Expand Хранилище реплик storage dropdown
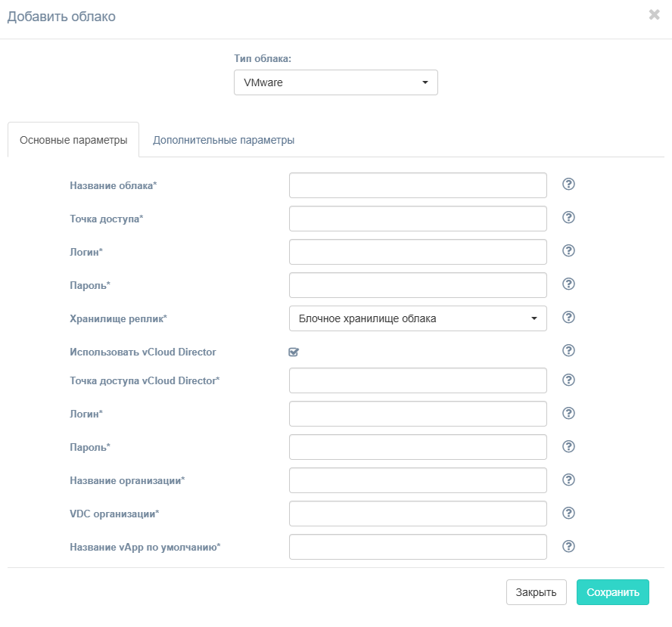672x627 pixels. (x=418, y=318)
